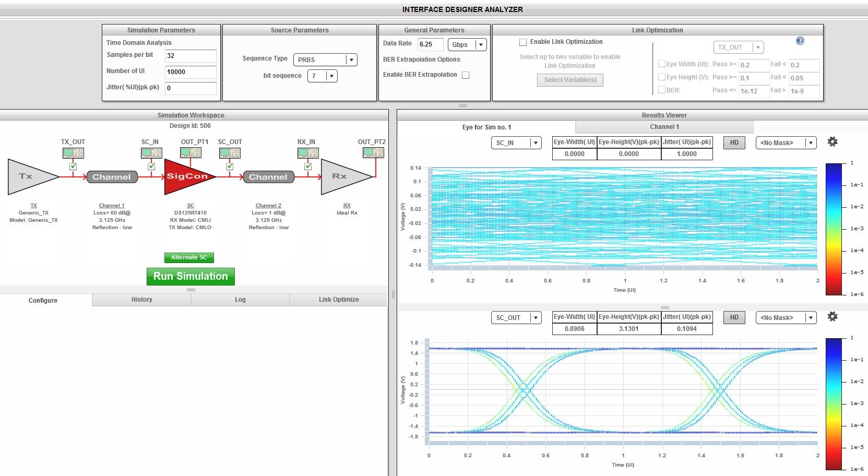Open the Sequence Type PRBS dropdown
The width and height of the screenshot is (868, 476).
(x=325, y=60)
